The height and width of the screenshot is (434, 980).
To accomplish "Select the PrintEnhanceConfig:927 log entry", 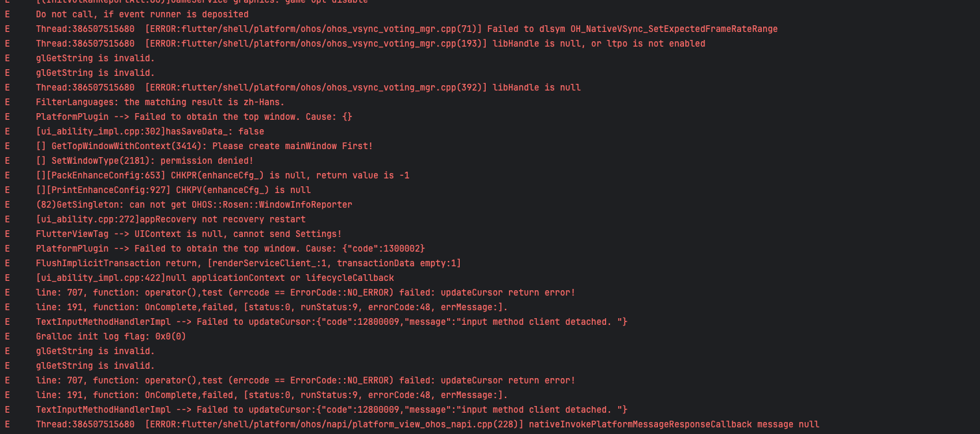I will point(173,190).
